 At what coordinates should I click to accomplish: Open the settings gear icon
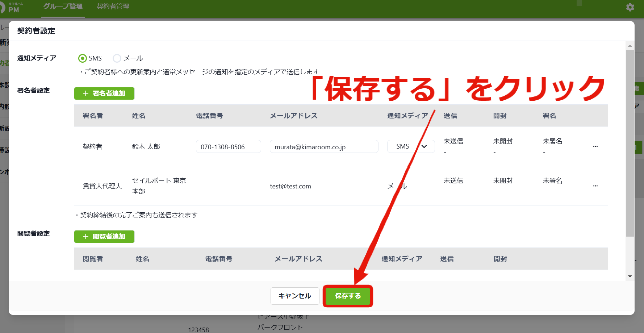(630, 7)
